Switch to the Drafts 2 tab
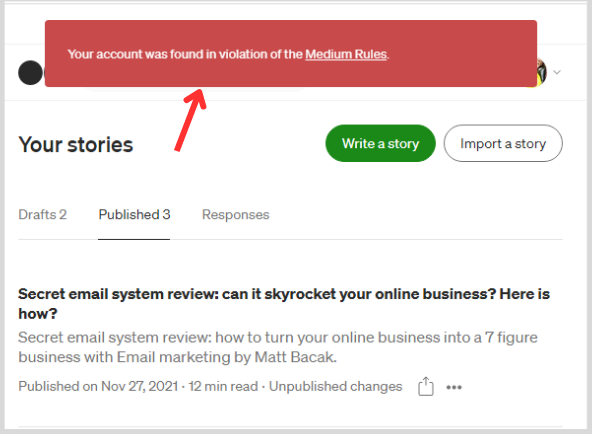This screenshot has width=592, height=434. pos(43,214)
